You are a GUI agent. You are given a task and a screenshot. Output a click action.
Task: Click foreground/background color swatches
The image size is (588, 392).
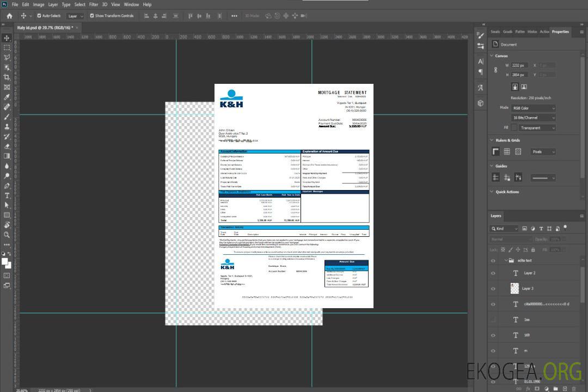pos(7,263)
